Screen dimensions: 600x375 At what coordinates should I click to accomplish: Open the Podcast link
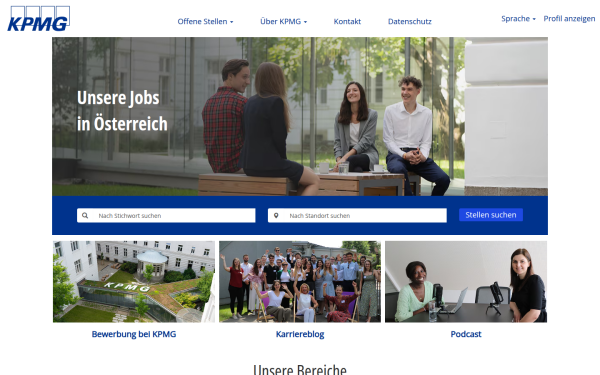click(x=466, y=334)
